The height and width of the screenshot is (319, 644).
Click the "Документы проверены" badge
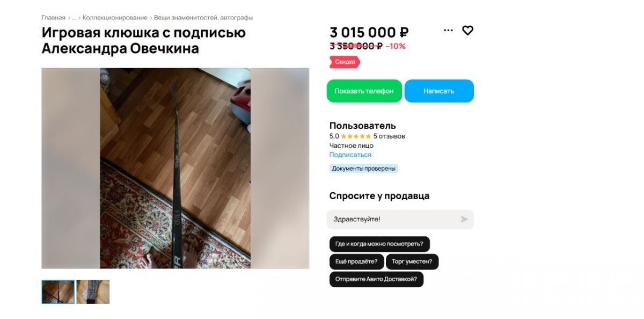coord(364,169)
